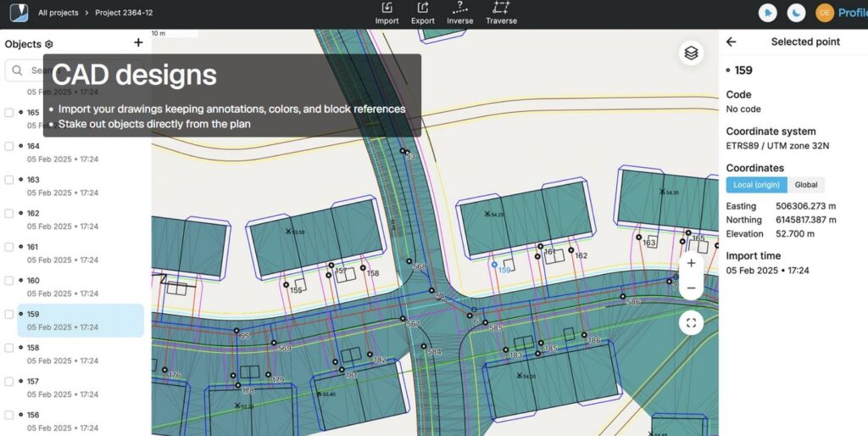Click the objects search field
This screenshot has height=436, width=868.
point(34,70)
